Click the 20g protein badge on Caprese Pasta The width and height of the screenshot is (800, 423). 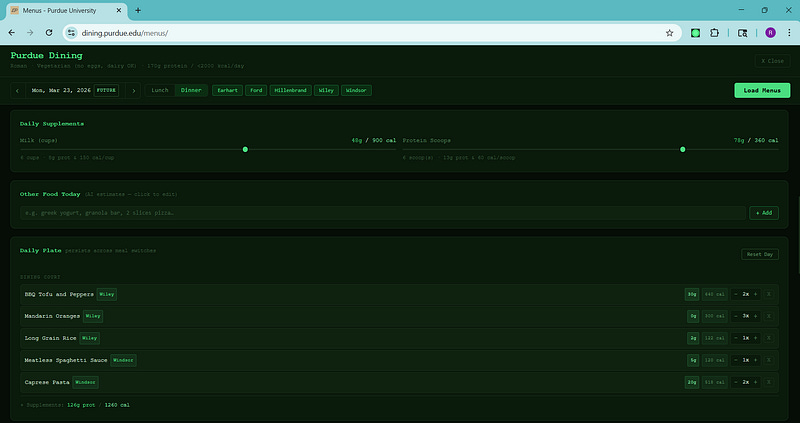pos(692,382)
